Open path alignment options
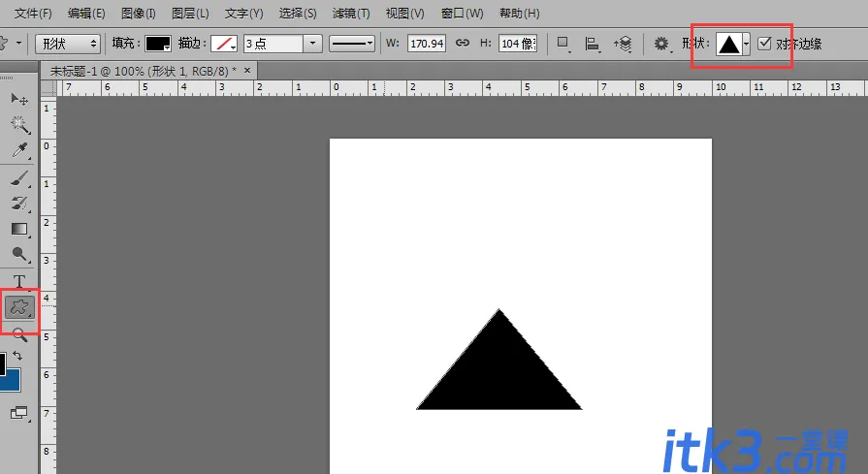 pos(593,44)
